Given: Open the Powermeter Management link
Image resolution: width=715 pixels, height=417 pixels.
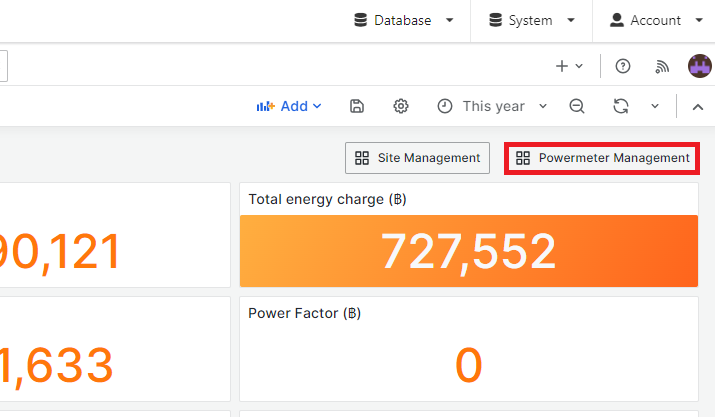Looking at the screenshot, I should pos(602,158).
